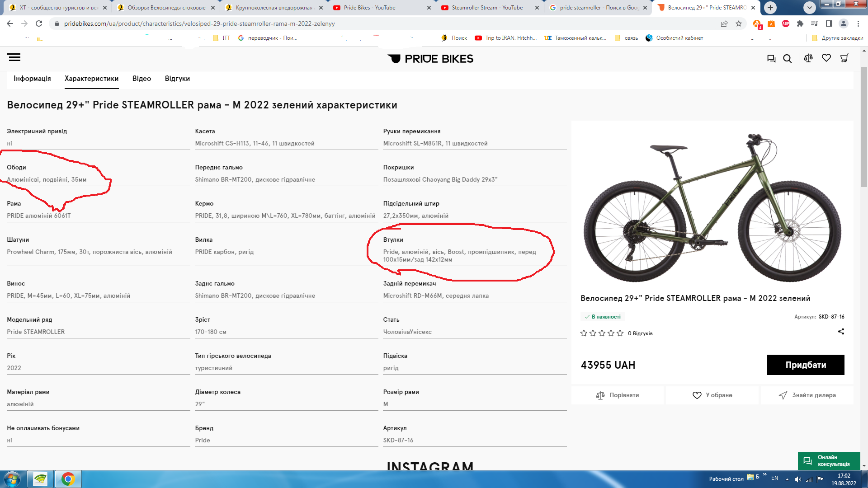Switch to the Pride Bikes - YouTube browser tab
Screen dimensions: 868x488
369,8
